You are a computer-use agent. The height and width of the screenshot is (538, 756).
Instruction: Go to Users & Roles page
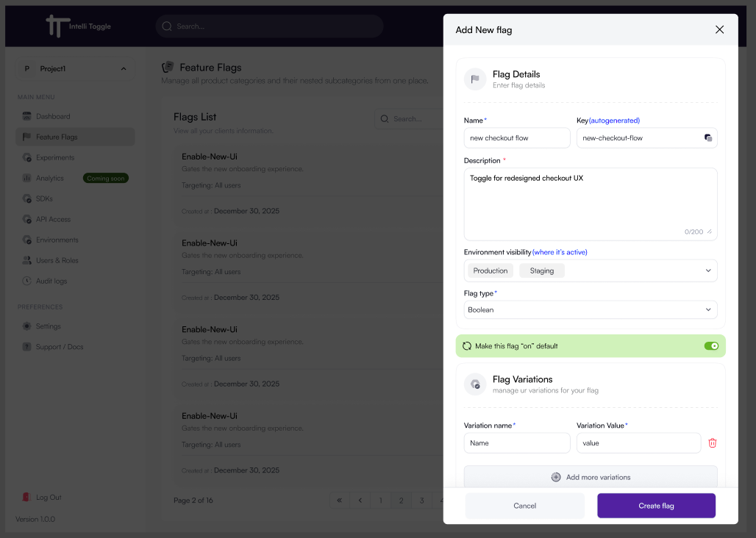(x=57, y=260)
